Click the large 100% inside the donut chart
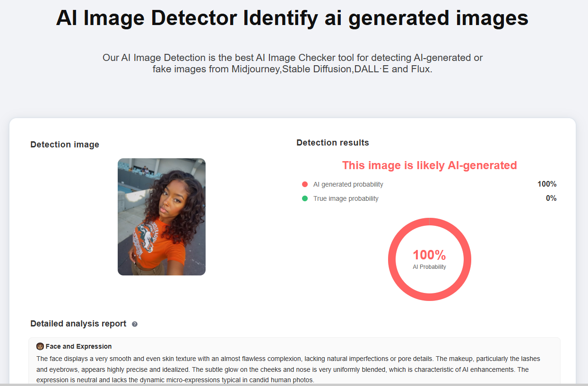Screen dimensions: 588x386 (x=429, y=255)
